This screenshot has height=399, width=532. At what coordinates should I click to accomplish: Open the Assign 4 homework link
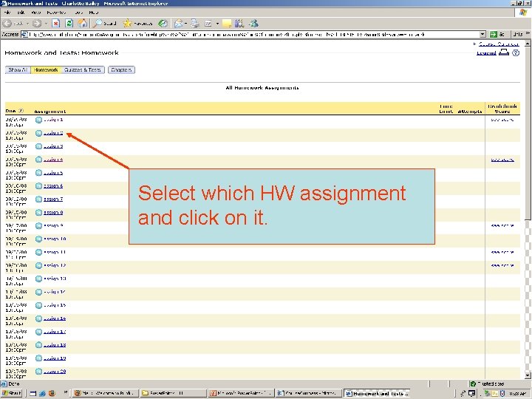[53, 160]
